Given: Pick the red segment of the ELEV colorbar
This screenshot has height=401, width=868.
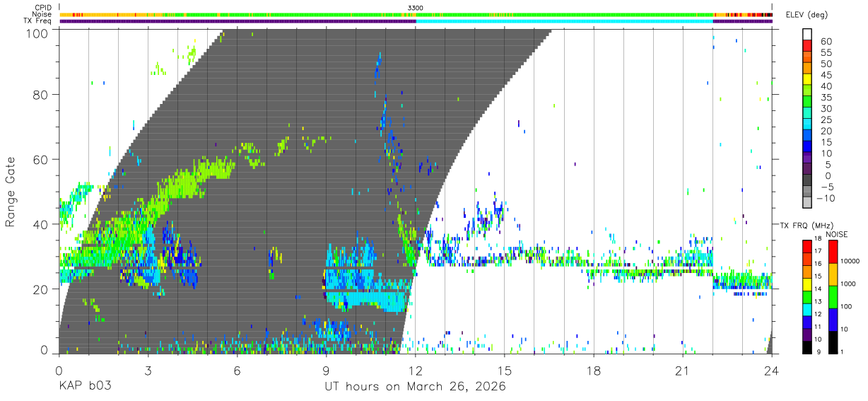Looking at the screenshot, I should (x=808, y=47).
